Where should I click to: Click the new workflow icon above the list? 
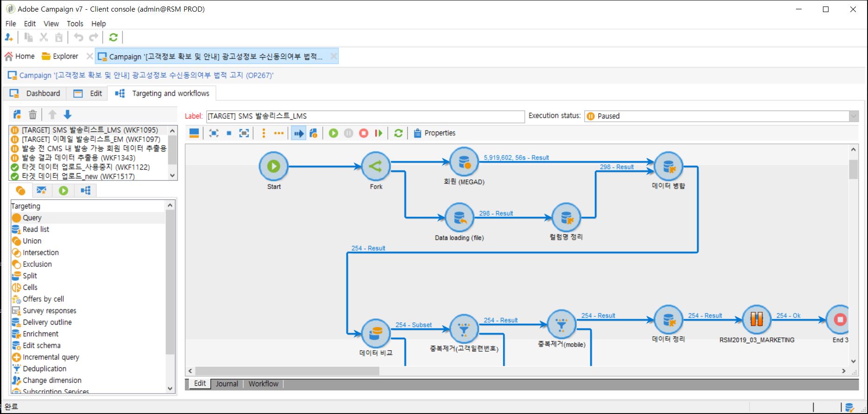17,114
